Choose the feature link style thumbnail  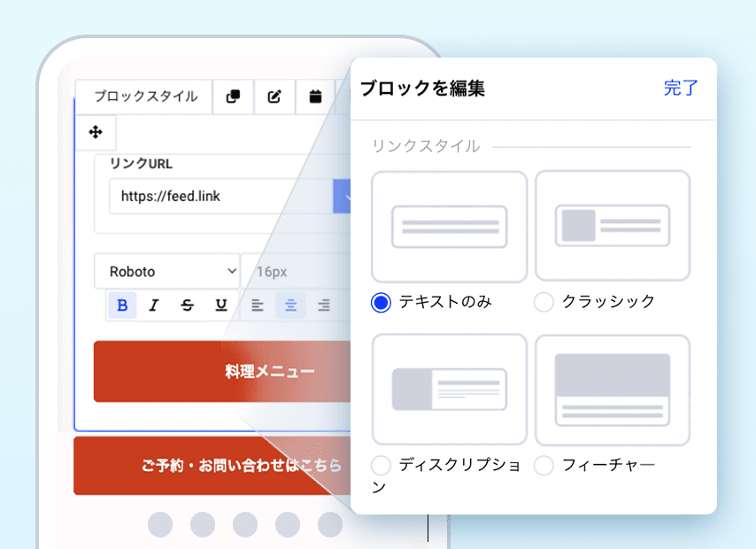pyautogui.click(x=613, y=390)
